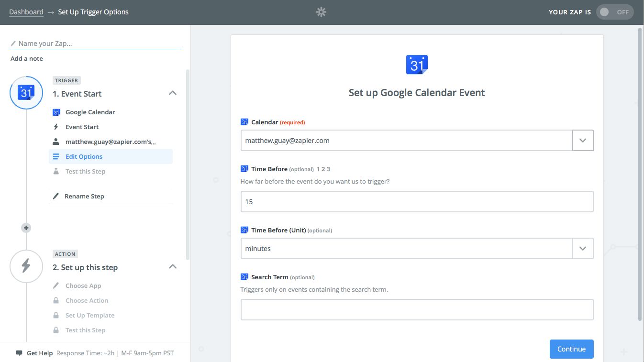The width and height of the screenshot is (644, 362).
Task: Click the plus icon to add step
Action: (x=26, y=228)
